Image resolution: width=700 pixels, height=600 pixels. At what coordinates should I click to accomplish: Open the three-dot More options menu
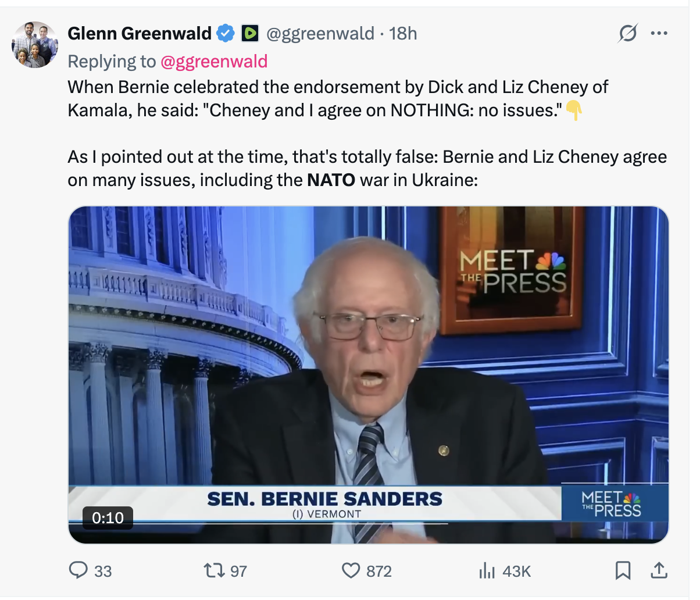[659, 34]
